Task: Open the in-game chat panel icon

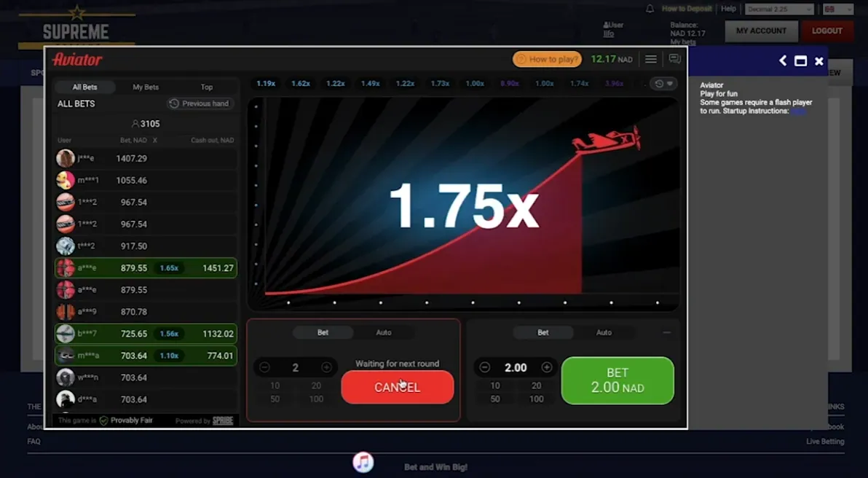Action: coord(674,59)
